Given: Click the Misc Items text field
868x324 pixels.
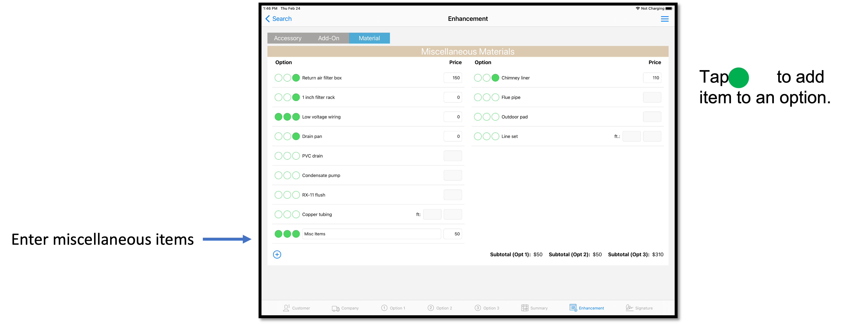Looking at the screenshot, I should 371,234.
